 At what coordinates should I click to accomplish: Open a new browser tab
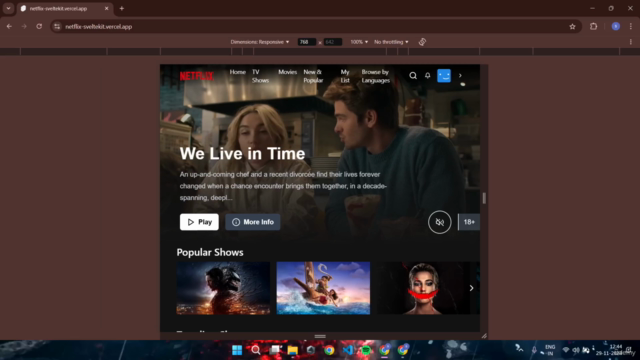click(122, 9)
